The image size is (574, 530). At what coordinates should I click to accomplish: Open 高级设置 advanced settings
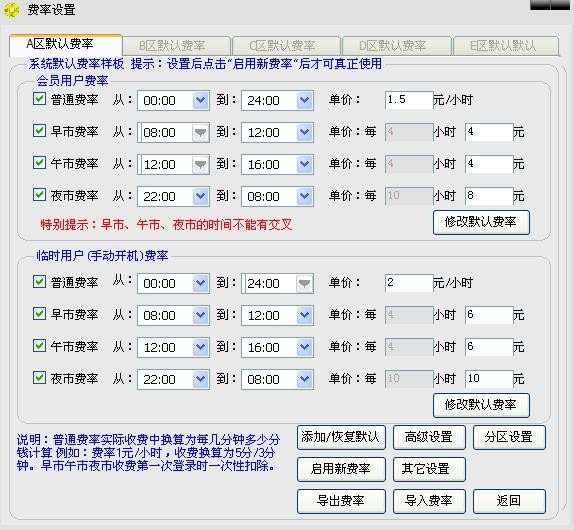tap(429, 437)
